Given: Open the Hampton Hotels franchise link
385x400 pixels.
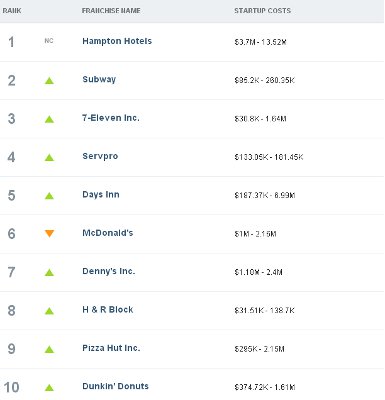Looking at the screenshot, I should coord(117,41).
